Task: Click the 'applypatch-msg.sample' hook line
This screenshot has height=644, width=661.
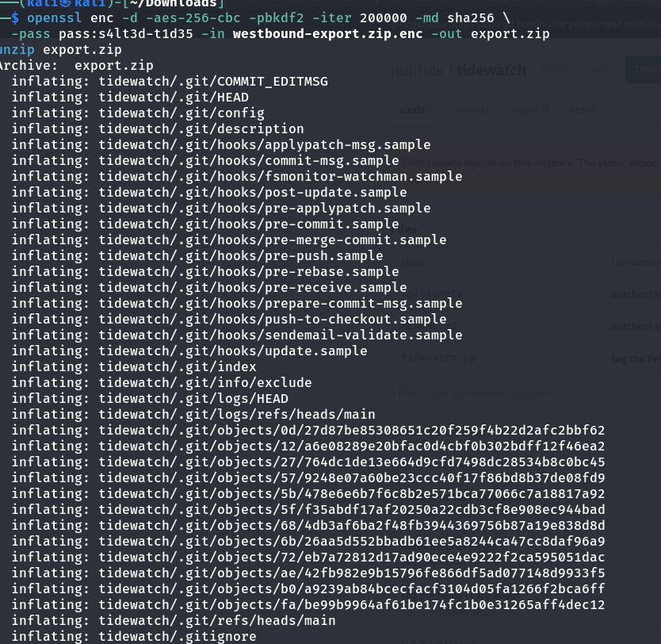Action: [221, 144]
